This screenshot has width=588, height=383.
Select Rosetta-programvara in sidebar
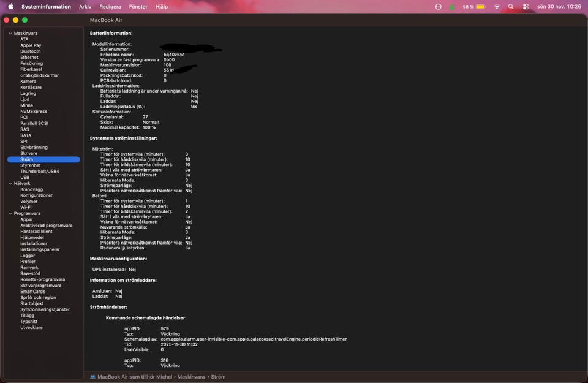tap(42, 279)
